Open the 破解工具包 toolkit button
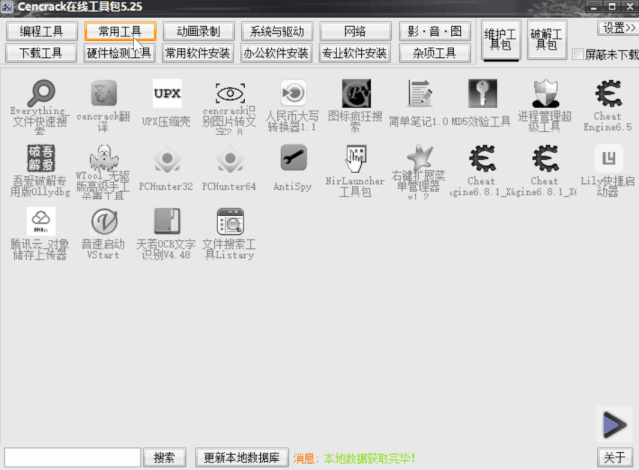 tap(547, 40)
